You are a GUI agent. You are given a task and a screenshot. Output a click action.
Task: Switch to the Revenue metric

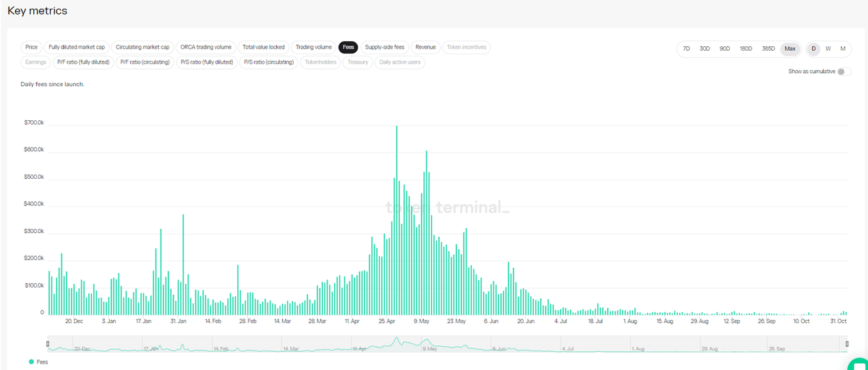click(x=425, y=47)
